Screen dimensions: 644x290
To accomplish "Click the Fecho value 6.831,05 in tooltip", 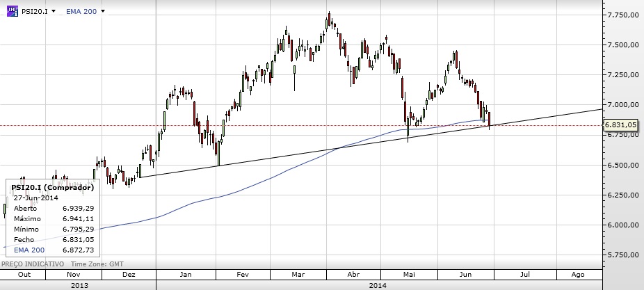I will coord(78,240).
